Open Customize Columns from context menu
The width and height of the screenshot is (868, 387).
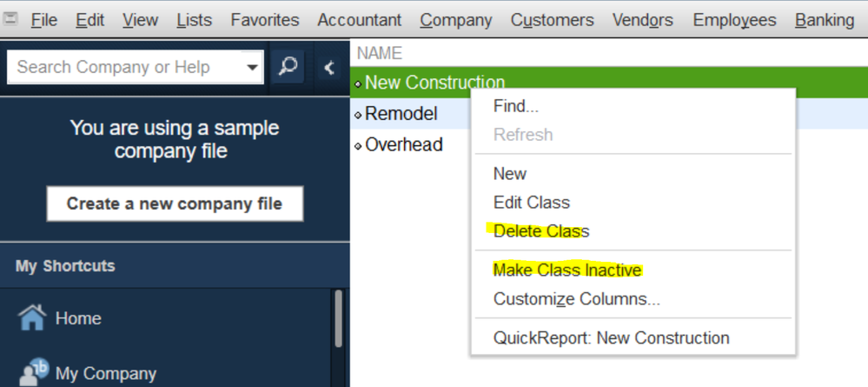[x=576, y=299]
